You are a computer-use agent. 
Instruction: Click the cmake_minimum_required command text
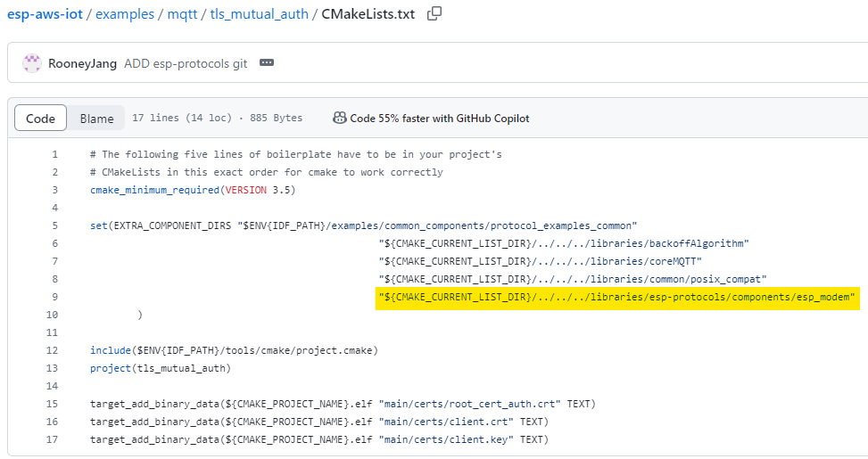click(x=155, y=190)
